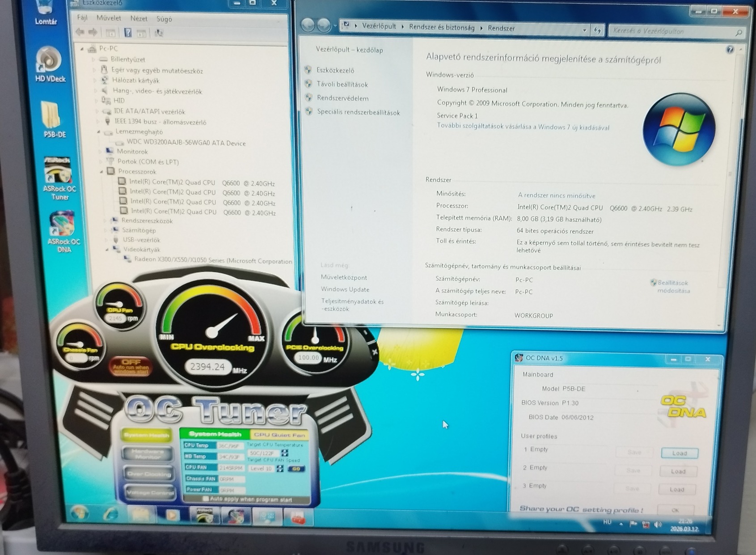The height and width of the screenshot is (555, 756).
Task: Click the Windows Start orb
Action: 80,514
